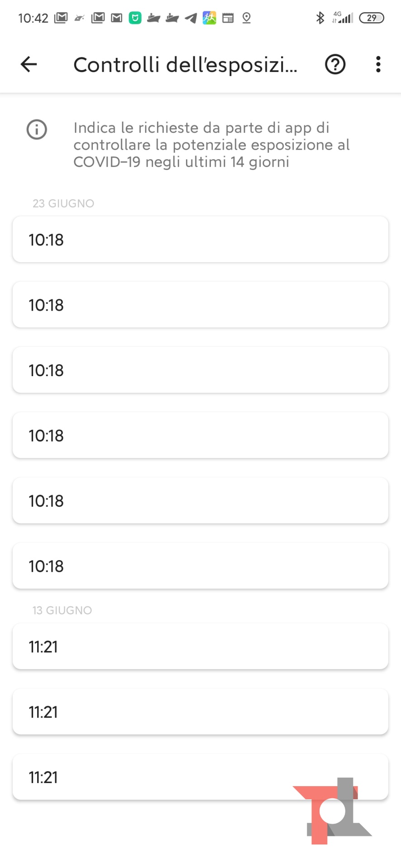401x868 pixels.
Task: Select the third 10:18 exposure check card
Action: click(200, 370)
